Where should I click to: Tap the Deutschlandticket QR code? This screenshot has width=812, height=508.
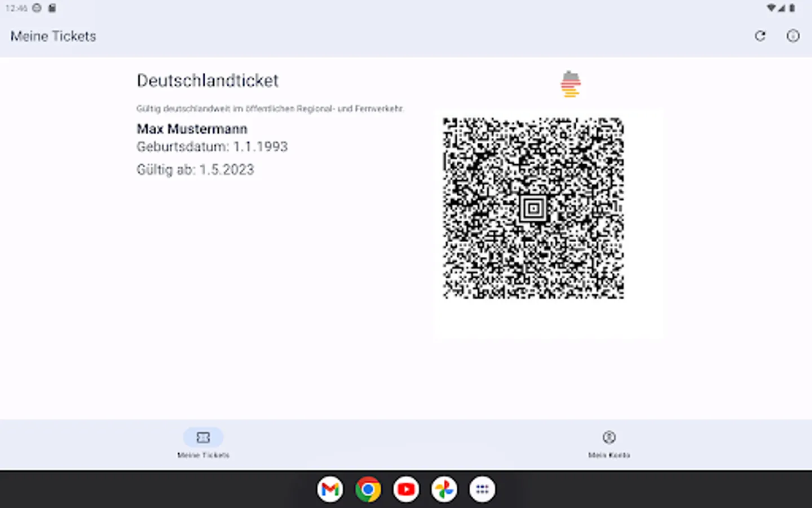click(533, 208)
